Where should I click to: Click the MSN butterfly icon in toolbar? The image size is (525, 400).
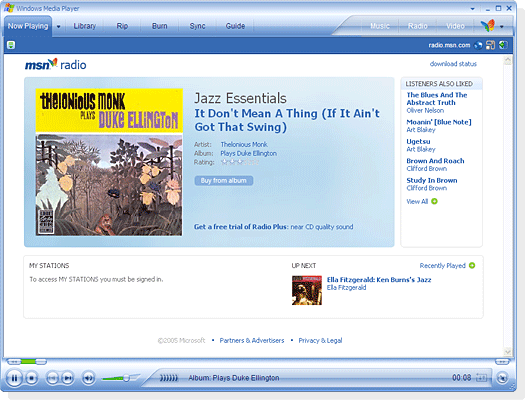[x=488, y=26]
